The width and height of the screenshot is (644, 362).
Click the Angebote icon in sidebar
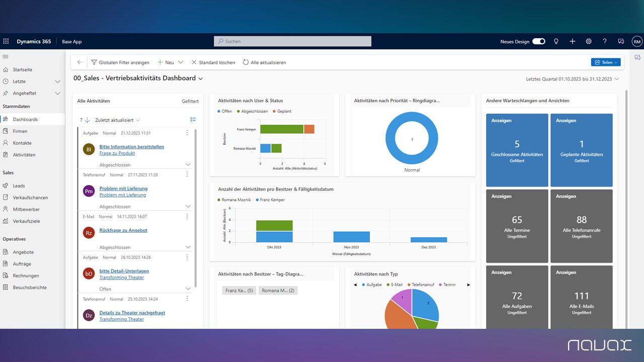6,252
